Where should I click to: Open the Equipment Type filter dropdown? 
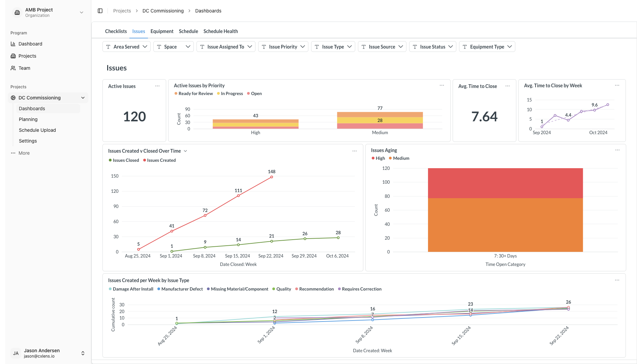click(x=487, y=47)
